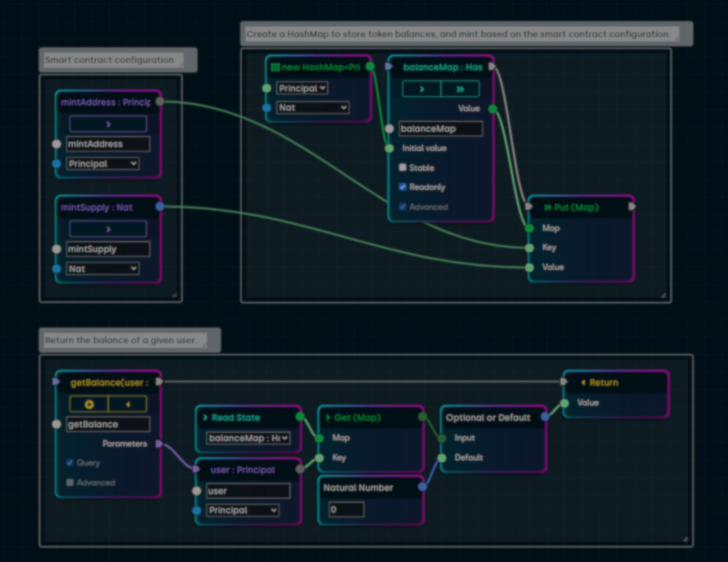The image size is (728, 562).
Task: Click the single-arrow button in mintSupply node
Action: (108, 229)
